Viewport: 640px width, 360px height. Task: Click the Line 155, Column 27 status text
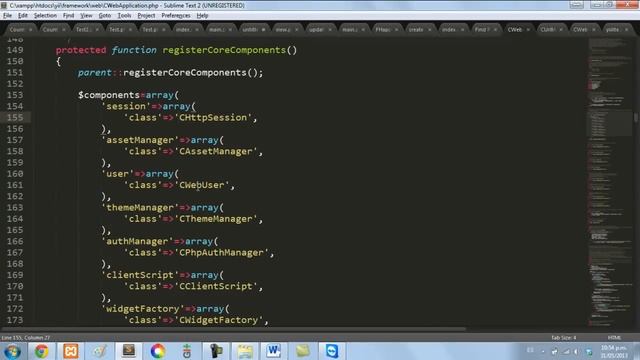click(x=26, y=338)
